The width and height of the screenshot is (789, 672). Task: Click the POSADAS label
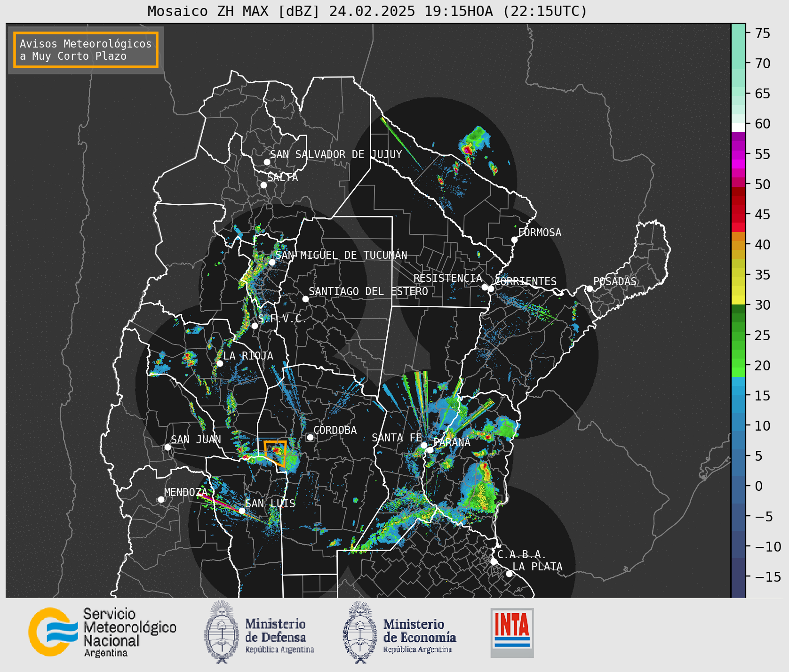615,281
